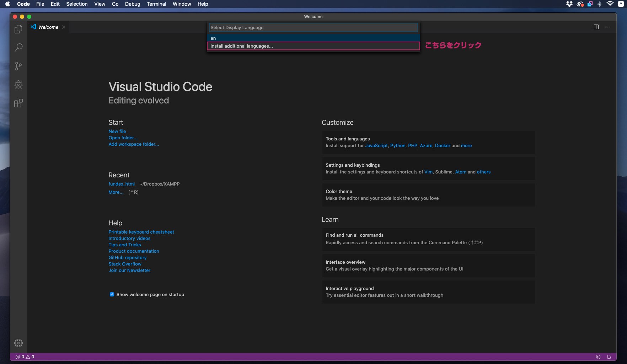The image size is (627, 364).
Task: Open the Explorer view in activity bar
Action: tap(18, 29)
